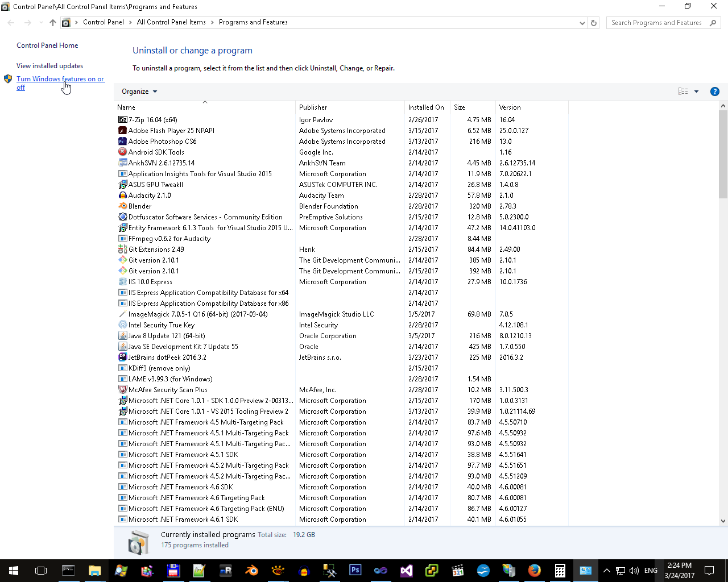Sort programs by the Publisher column
Viewport: 728px width, 582px height.
click(350, 107)
